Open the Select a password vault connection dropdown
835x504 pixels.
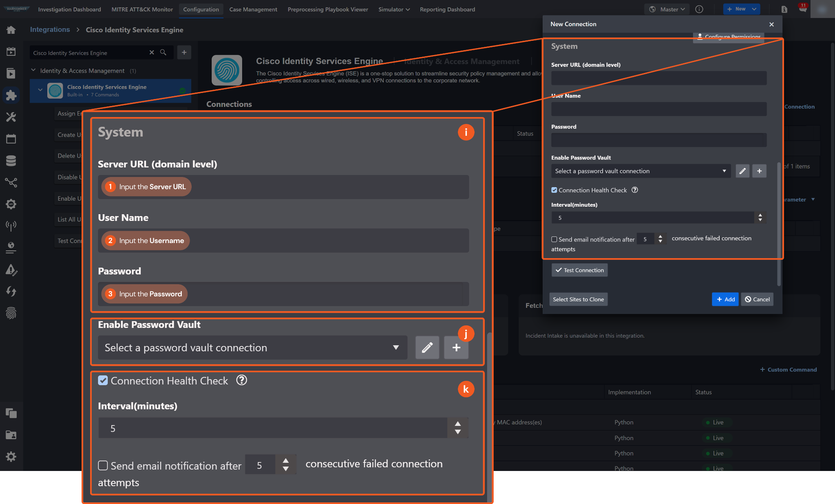pos(641,171)
